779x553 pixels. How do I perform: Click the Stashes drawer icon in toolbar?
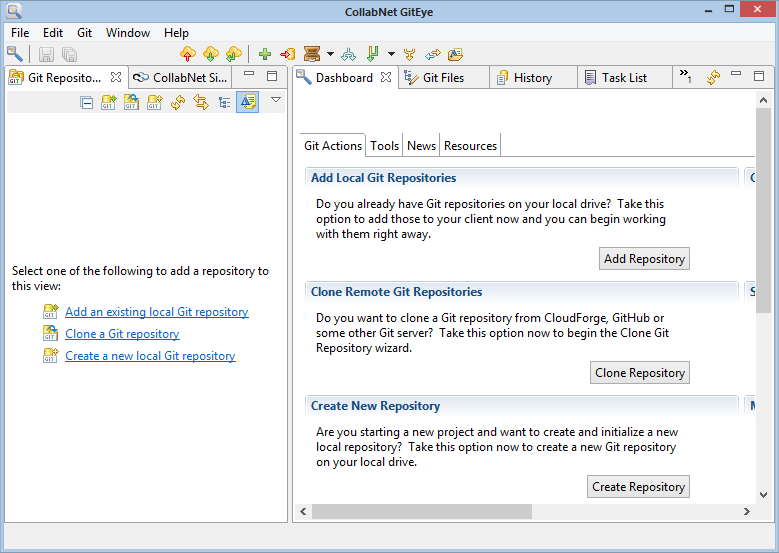(x=312, y=54)
